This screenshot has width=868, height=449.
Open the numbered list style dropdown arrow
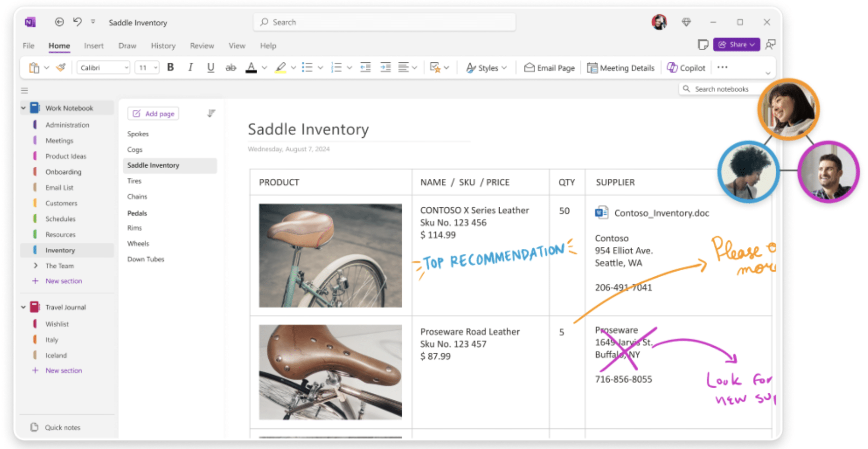(349, 67)
